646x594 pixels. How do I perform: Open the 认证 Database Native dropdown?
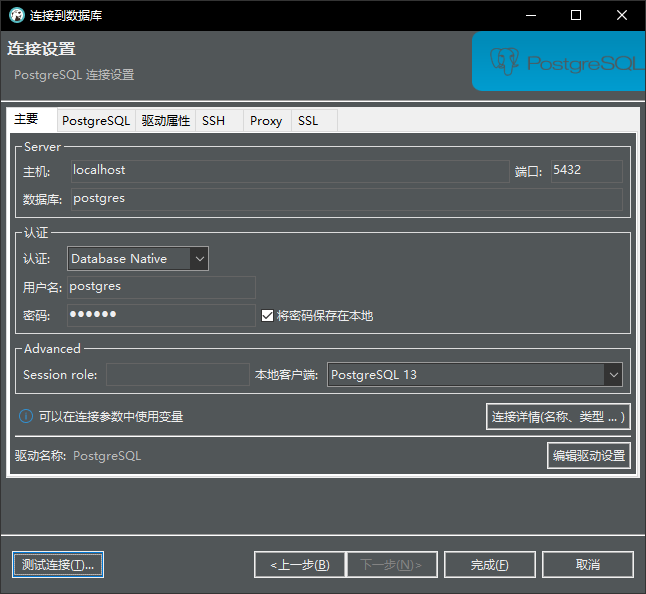[x=138, y=259]
